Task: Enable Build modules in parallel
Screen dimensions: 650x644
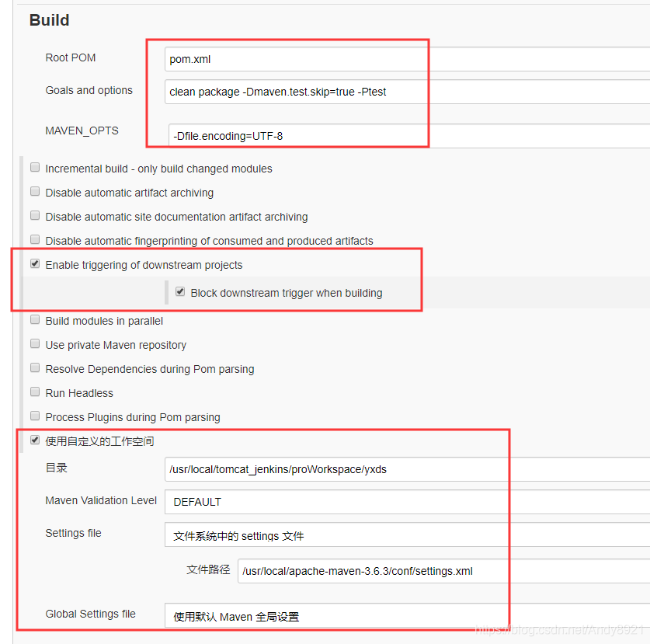Action: (x=35, y=320)
